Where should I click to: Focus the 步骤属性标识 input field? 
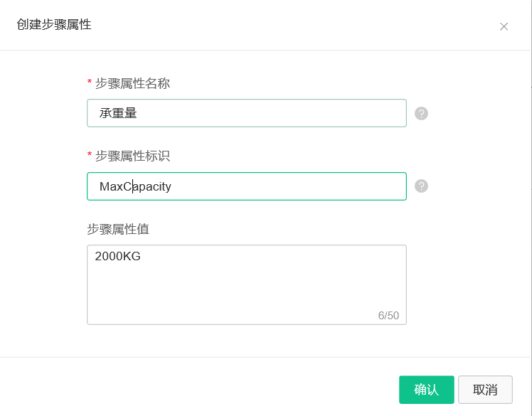247,186
